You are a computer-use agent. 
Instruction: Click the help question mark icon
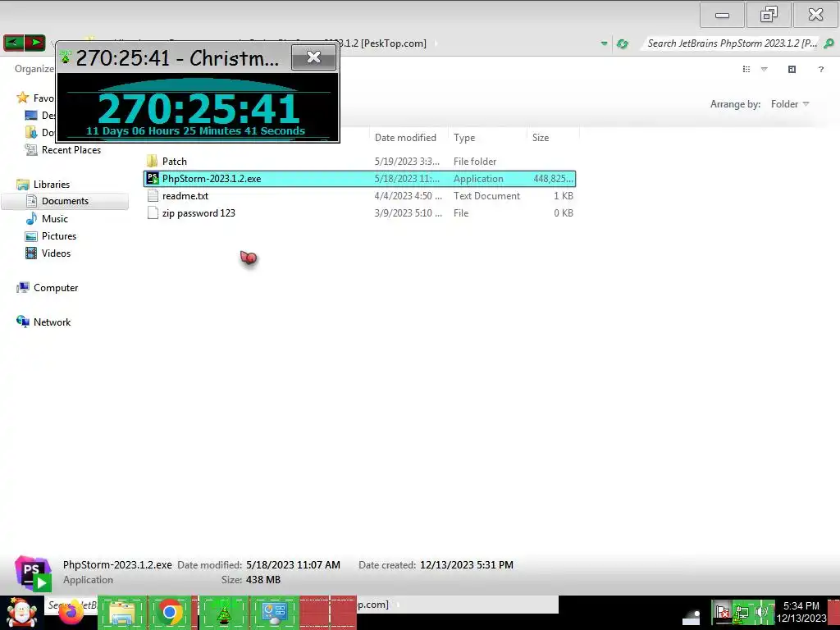(820, 69)
